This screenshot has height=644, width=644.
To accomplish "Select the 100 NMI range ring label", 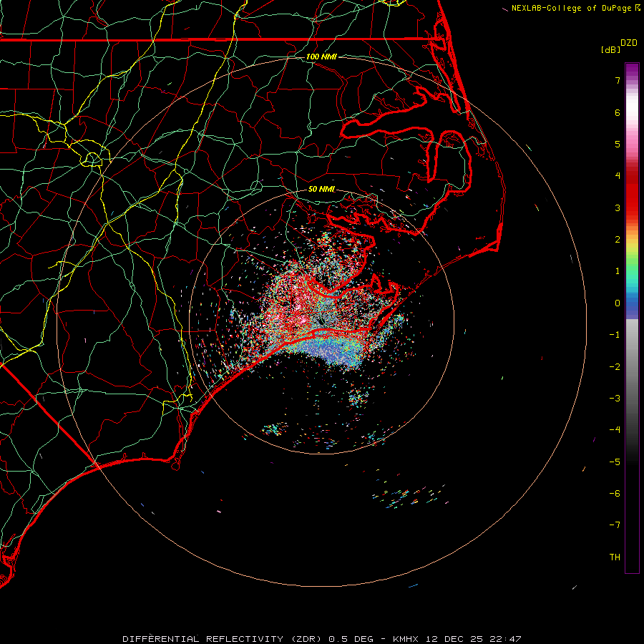I will point(321,57).
